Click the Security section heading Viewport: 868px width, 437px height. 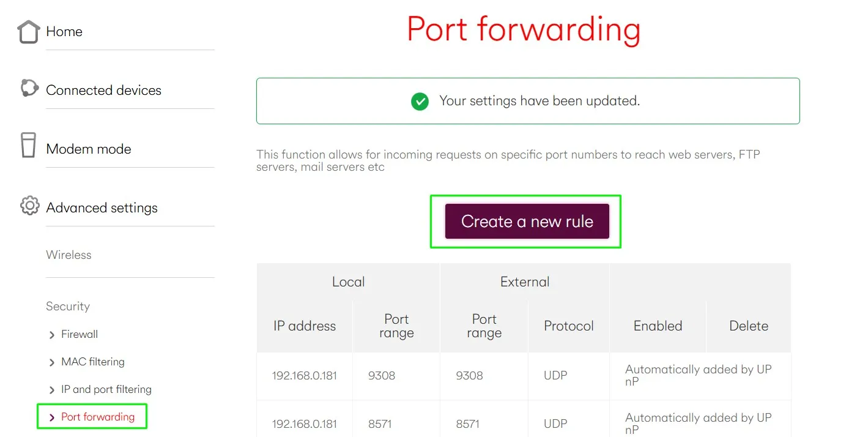(x=68, y=306)
